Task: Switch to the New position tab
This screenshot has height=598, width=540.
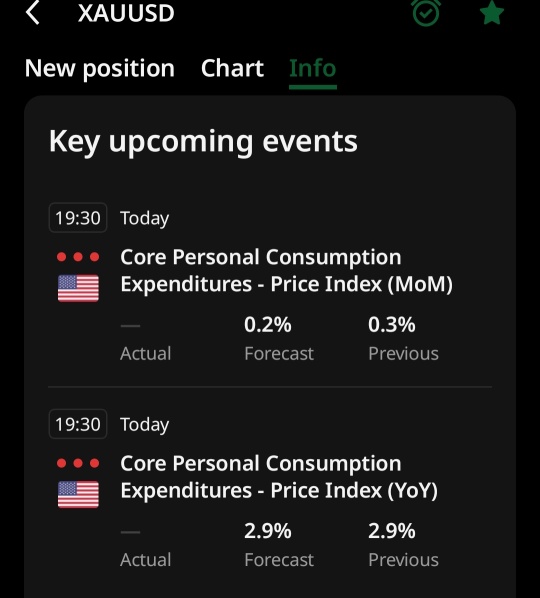Action: coord(100,69)
